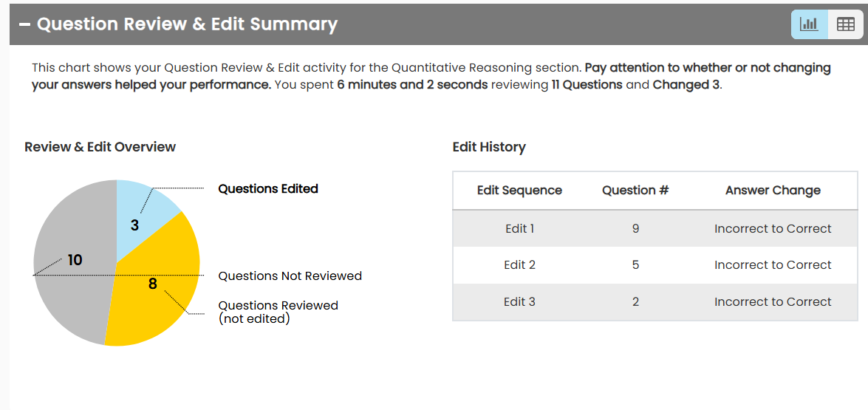Select the Questions Reviewed (not edited) label
This screenshot has width=868, height=410.
point(278,312)
